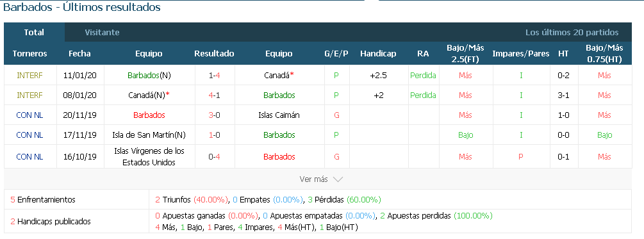Select the Total tab

(x=34, y=33)
